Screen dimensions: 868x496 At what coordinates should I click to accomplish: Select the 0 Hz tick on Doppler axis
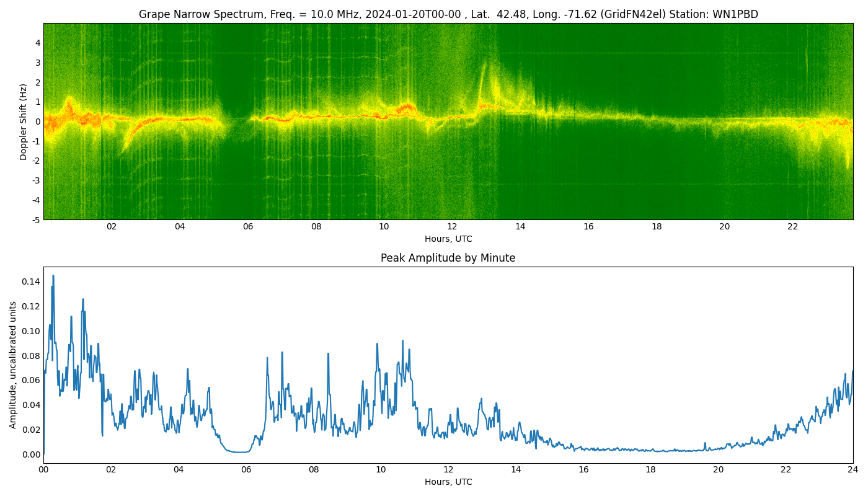(37, 122)
